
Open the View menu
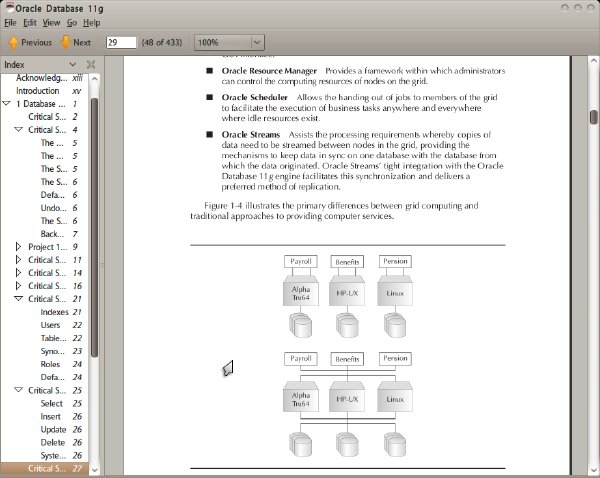click(51, 23)
